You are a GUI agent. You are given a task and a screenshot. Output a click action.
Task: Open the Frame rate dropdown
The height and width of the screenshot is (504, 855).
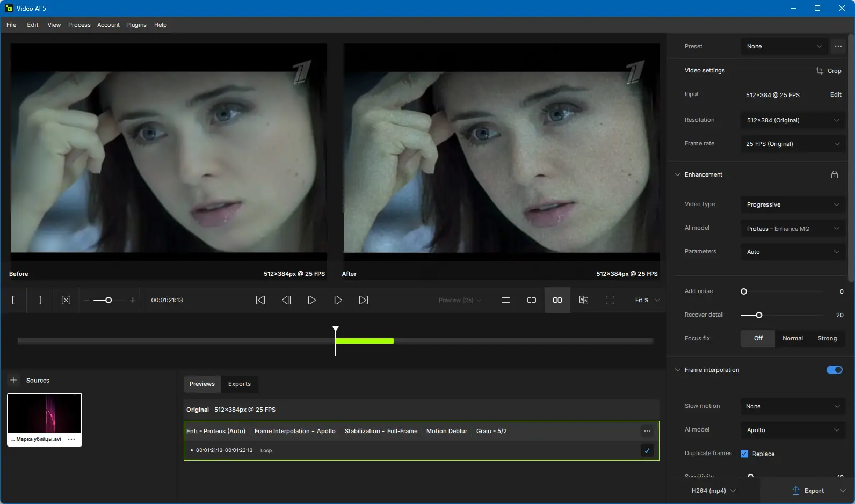pos(793,144)
